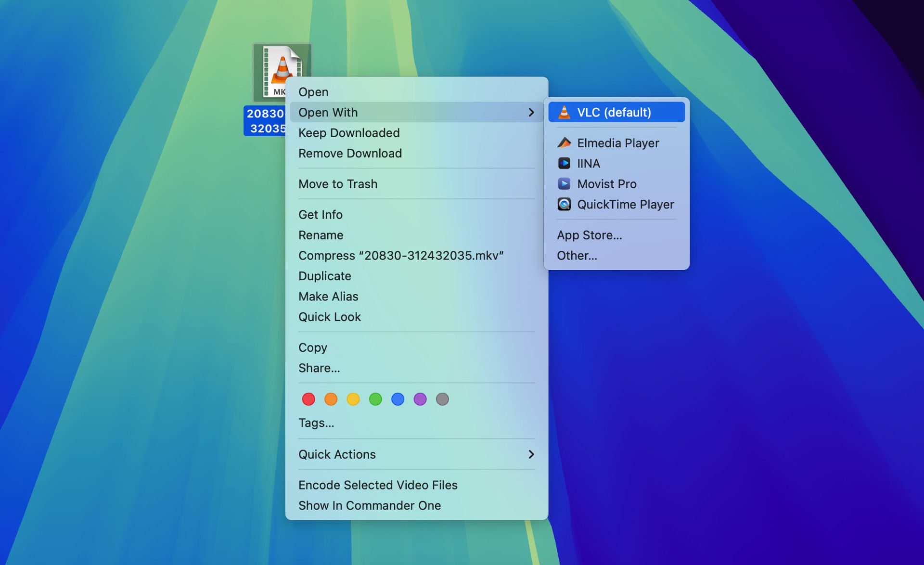The width and height of the screenshot is (924, 565).
Task: Open the video with QuickTime Player
Action: point(625,204)
